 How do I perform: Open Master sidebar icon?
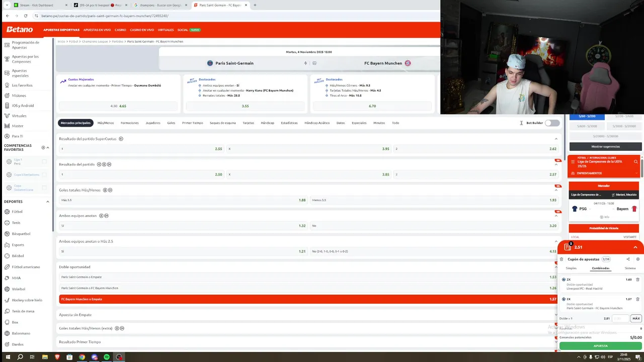pos(7,126)
